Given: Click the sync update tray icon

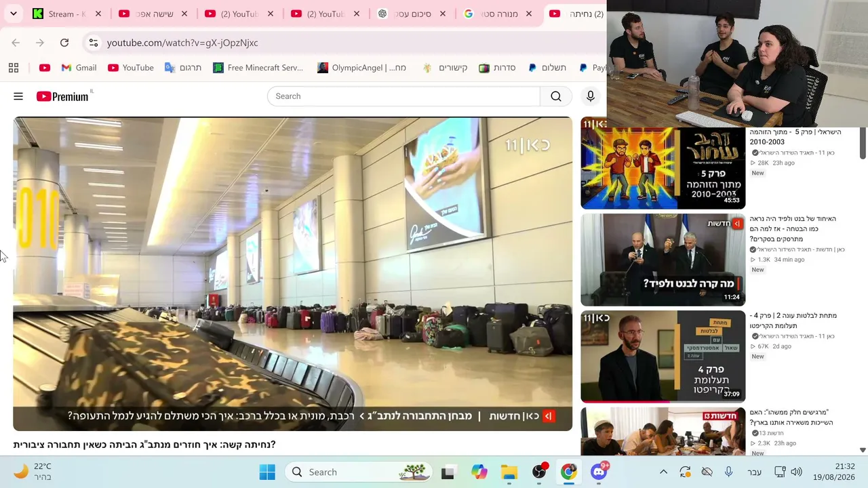Looking at the screenshot, I should [x=686, y=472].
